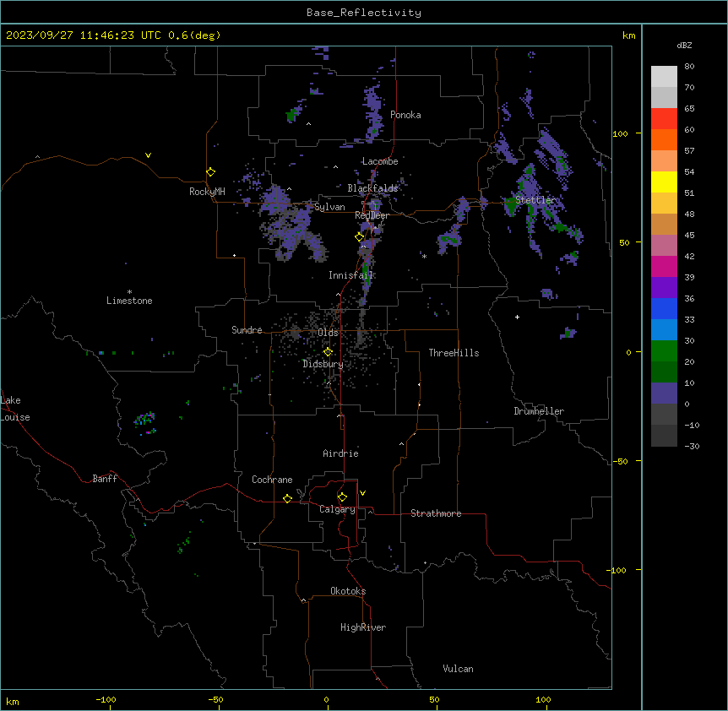Click the RockyMH city label
This screenshot has width=728, height=711.
207,192
